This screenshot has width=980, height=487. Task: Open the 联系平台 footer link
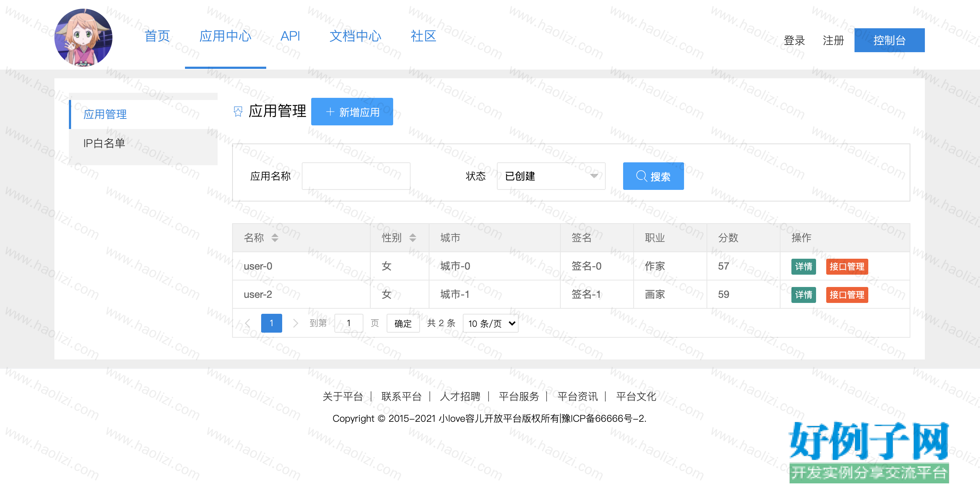402,396
